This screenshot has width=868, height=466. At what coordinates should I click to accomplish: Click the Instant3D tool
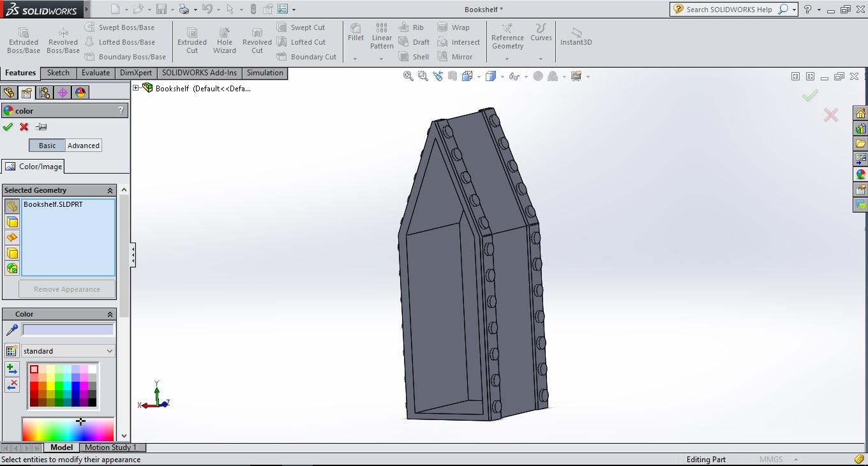point(576,36)
